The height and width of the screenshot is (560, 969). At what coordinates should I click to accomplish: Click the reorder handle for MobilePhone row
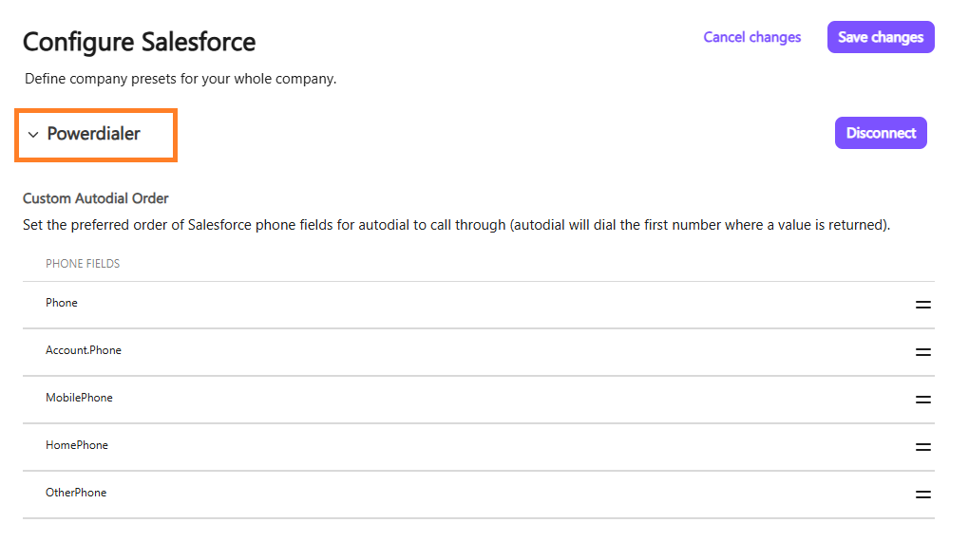(922, 400)
